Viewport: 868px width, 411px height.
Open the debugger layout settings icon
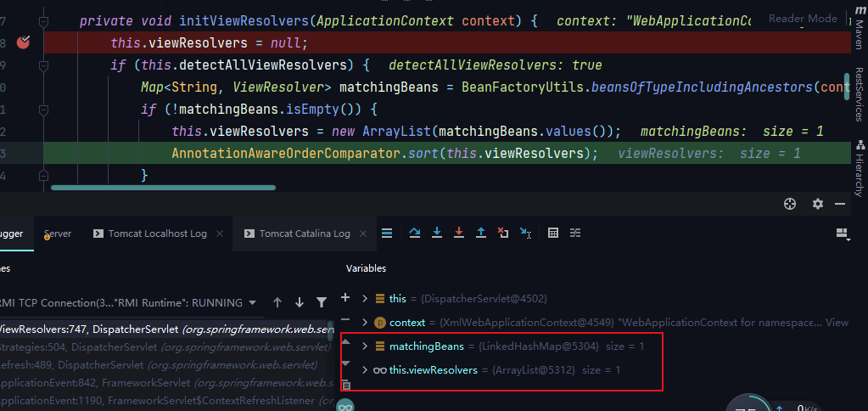(843, 234)
